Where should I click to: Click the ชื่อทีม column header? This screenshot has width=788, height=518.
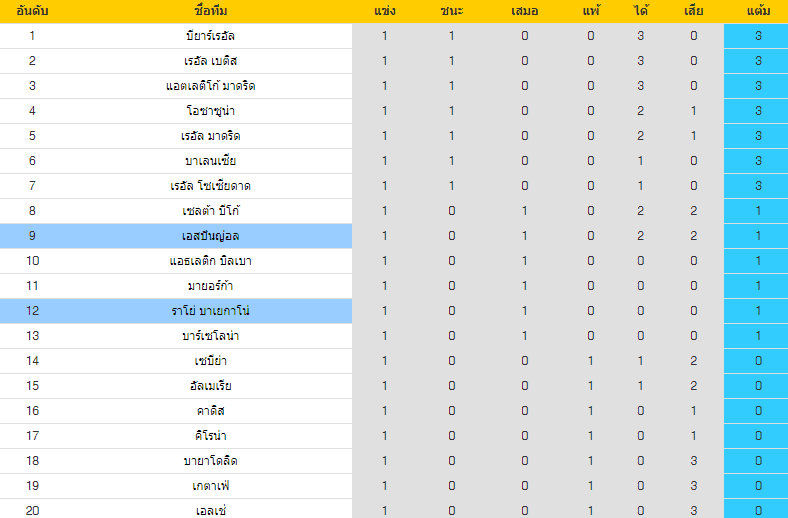pos(211,11)
